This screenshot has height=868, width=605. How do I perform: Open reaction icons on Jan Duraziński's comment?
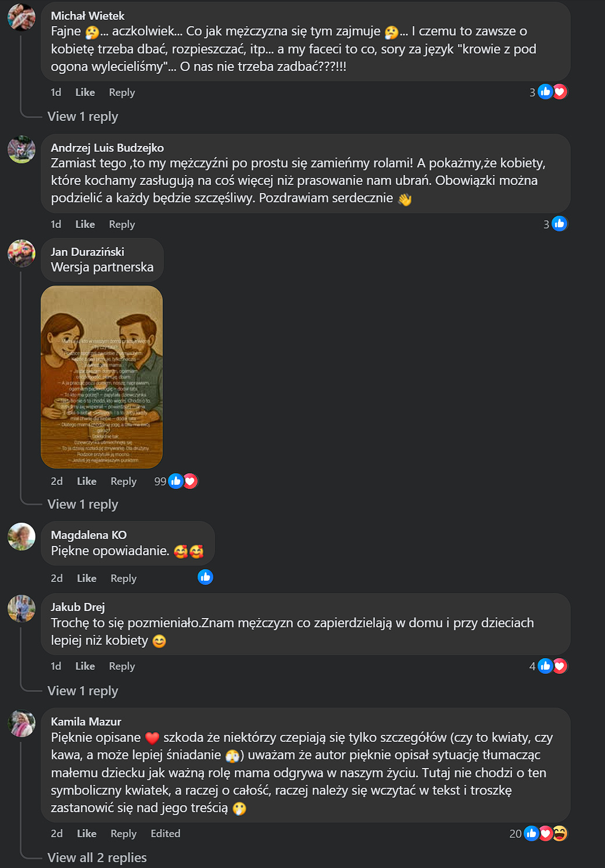182,481
